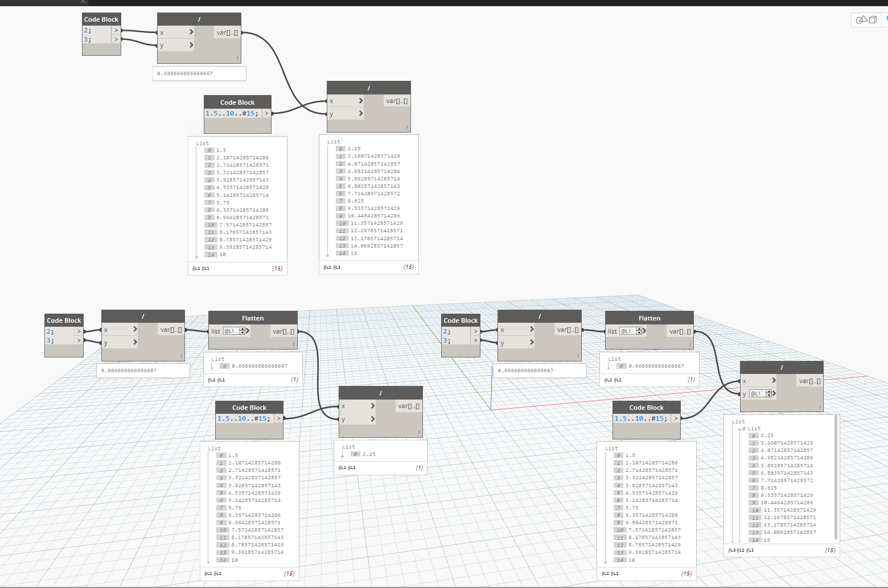
Task: Open y port chevron on top graph's second / node
Action: pyautogui.click(x=361, y=114)
